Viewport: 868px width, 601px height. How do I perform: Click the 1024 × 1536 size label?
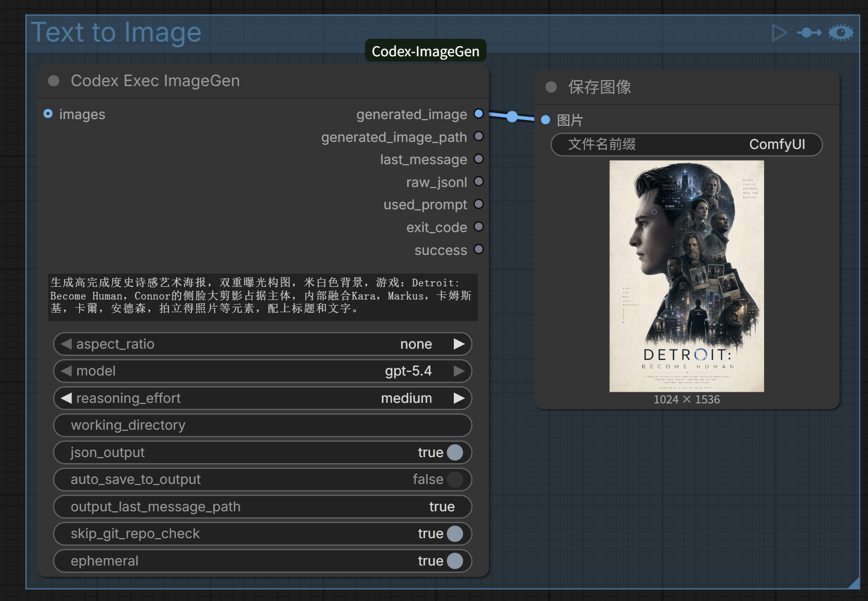[686, 399]
